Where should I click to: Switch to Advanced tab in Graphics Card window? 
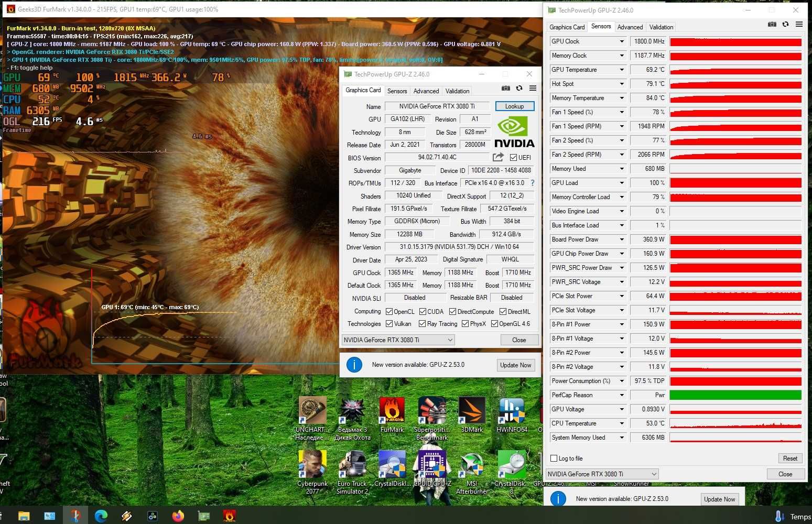point(426,91)
